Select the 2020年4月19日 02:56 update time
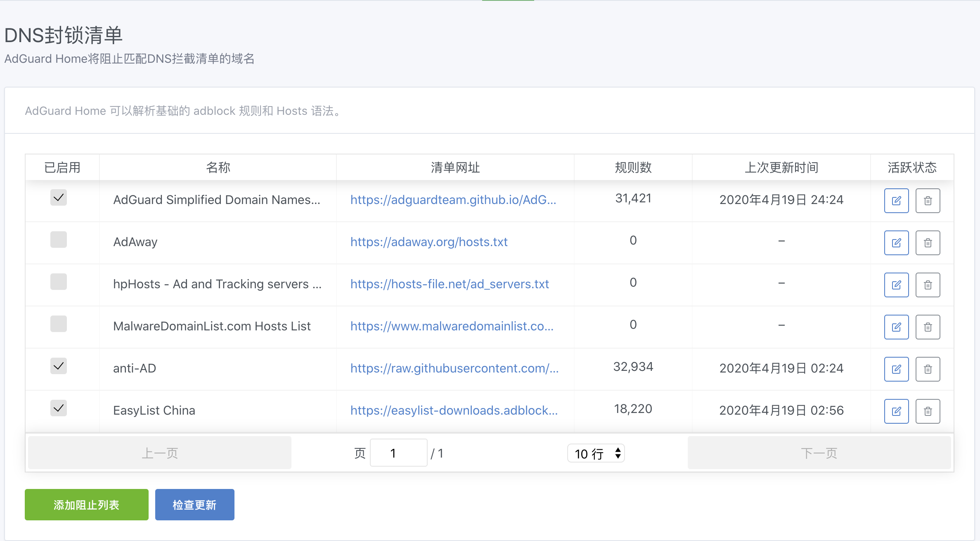 pyautogui.click(x=781, y=410)
